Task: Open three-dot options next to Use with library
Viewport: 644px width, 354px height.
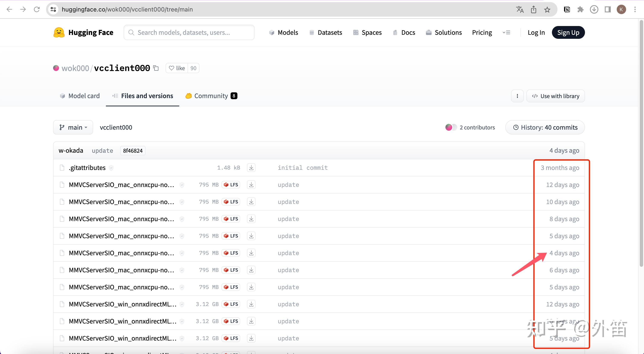Action: [x=517, y=96]
